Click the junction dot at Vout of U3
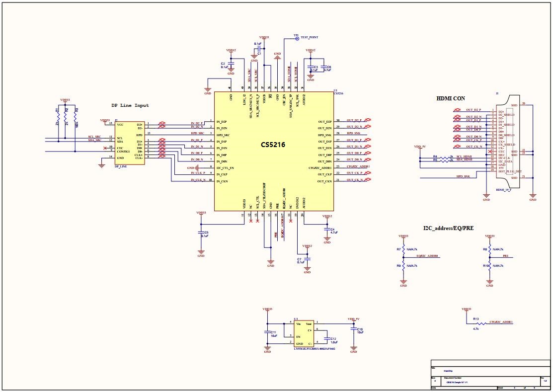This screenshot has width=553, height=392. [x=354, y=324]
